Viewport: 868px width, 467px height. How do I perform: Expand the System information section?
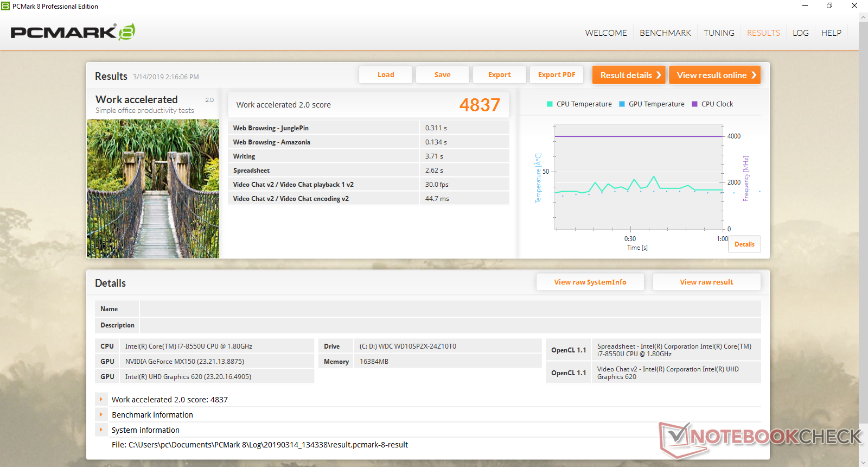click(101, 430)
